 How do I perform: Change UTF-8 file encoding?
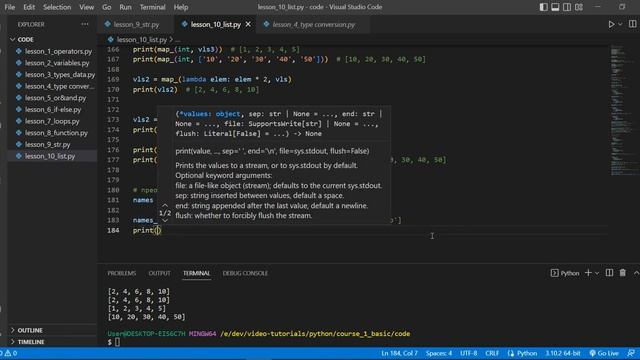tap(469, 353)
